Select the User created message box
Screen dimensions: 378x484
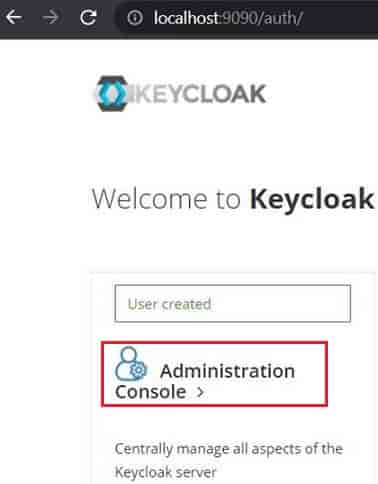[x=233, y=303]
